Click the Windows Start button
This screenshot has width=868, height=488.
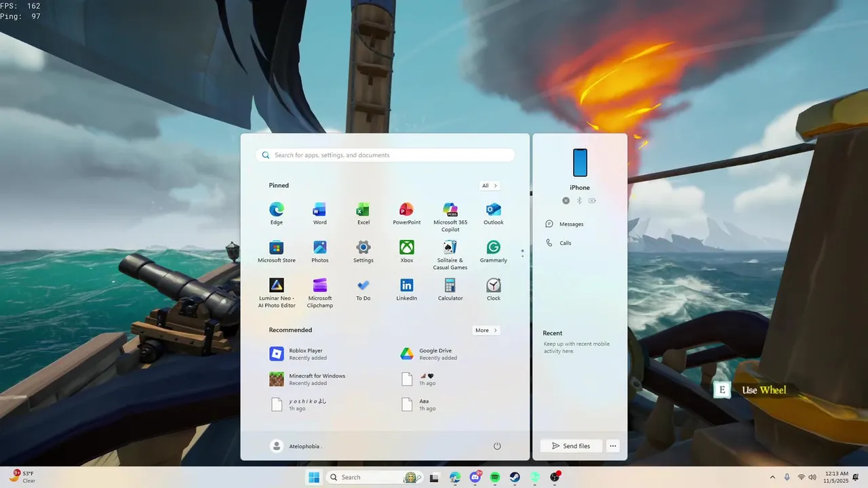(x=314, y=477)
